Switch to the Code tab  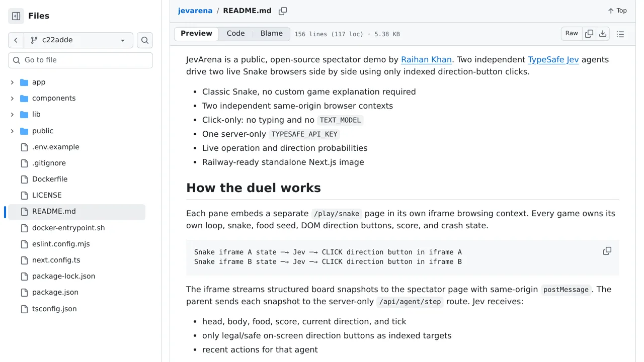click(235, 34)
